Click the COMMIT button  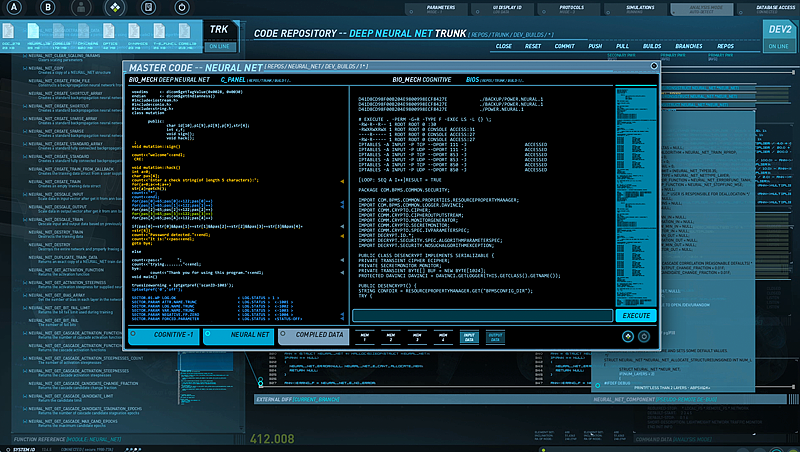565,46
